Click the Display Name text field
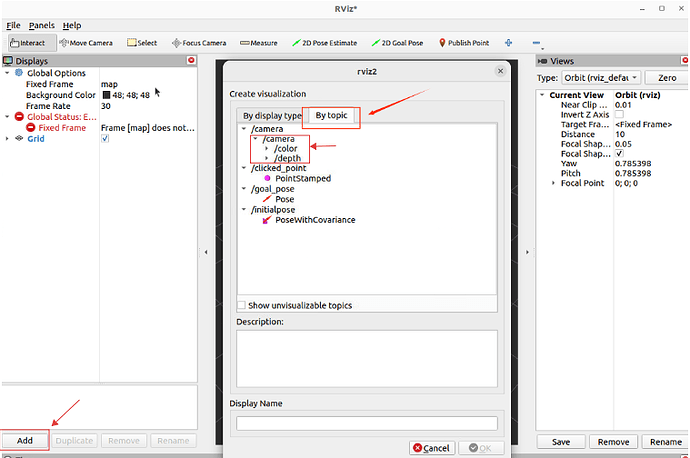Viewport: 690px width, 458px height. [366, 423]
